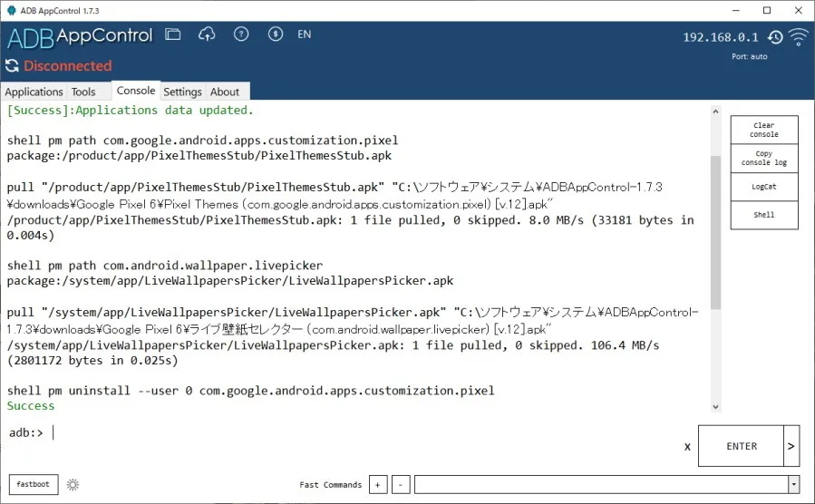The width and height of the screenshot is (815, 504).
Task: Click the gear icon beside fastboot
Action: (x=73, y=485)
